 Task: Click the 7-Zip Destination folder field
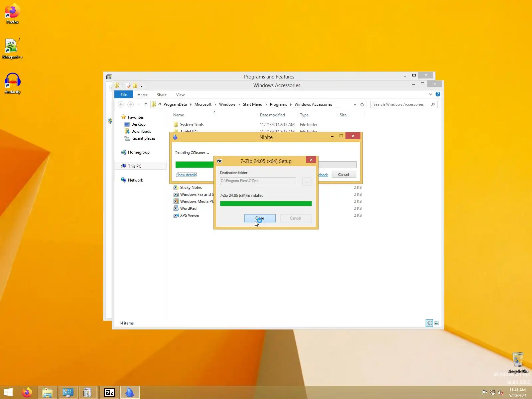(258, 181)
